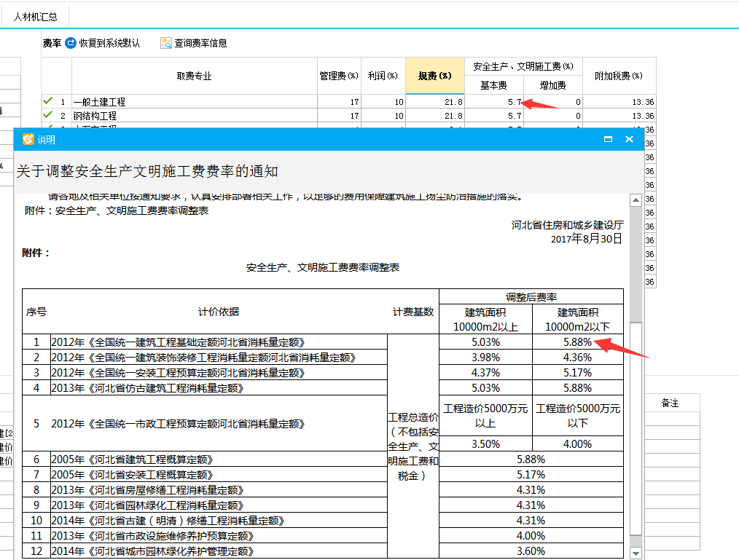Select the 附加税费(%) column header

click(619, 76)
